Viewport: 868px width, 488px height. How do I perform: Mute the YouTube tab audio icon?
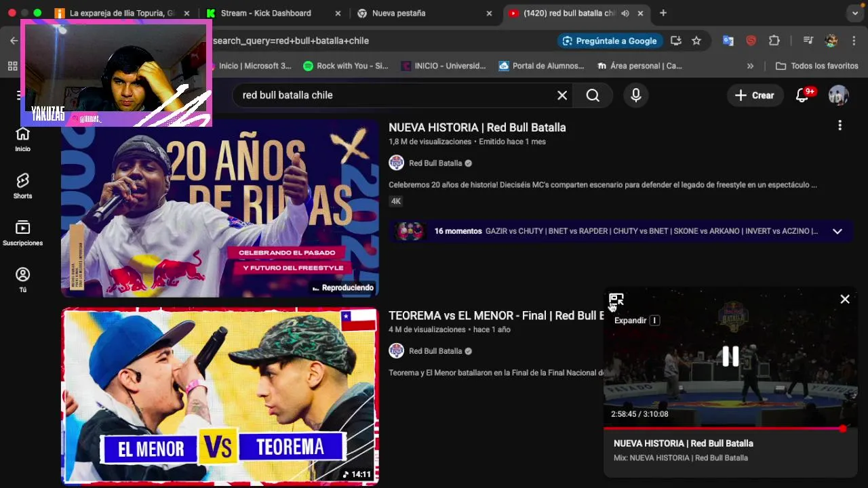(625, 13)
